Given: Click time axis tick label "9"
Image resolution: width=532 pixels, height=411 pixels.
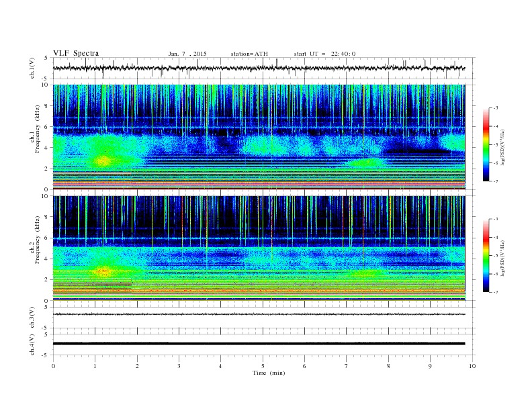Looking at the screenshot, I should point(430,366).
